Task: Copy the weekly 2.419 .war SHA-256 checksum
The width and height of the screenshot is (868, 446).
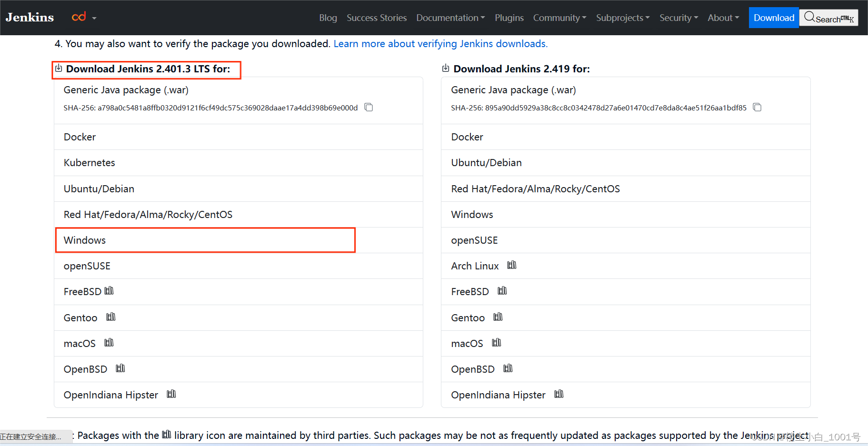Action: (x=757, y=107)
